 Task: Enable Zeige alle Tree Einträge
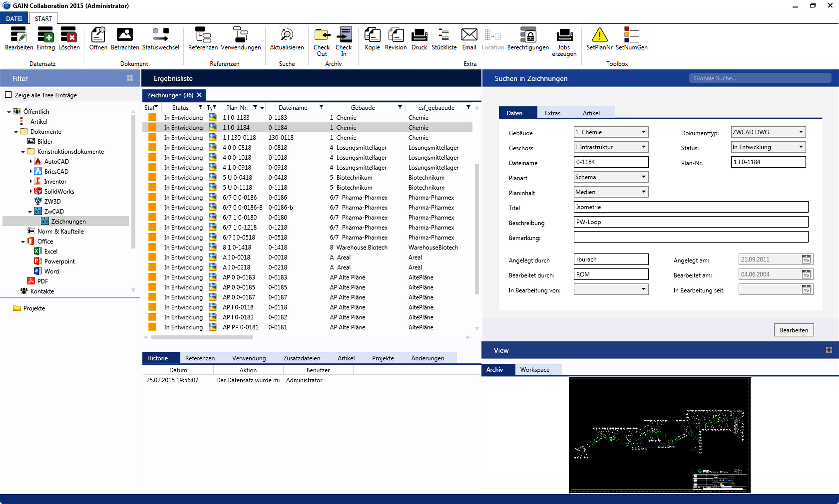pyautogui.click(x=8, y=95)
